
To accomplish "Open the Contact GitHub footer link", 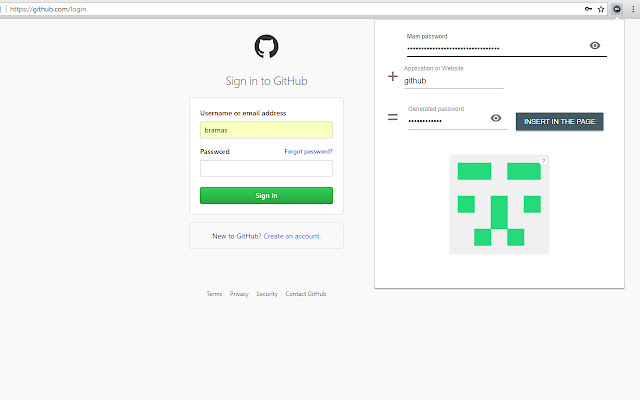I will coord(306,294).
